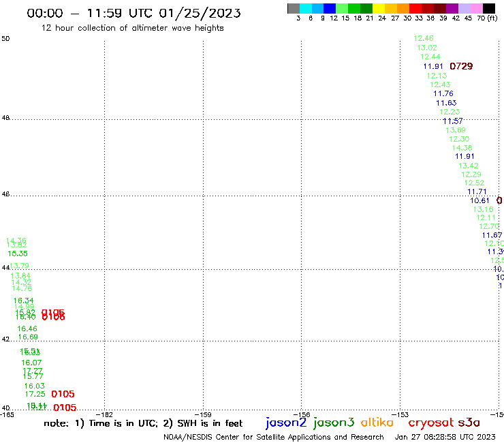The height and width of the screenshot is (443, 504).
Task: Click the cyan swatch in the color scale
Action: tap(306, 8)
